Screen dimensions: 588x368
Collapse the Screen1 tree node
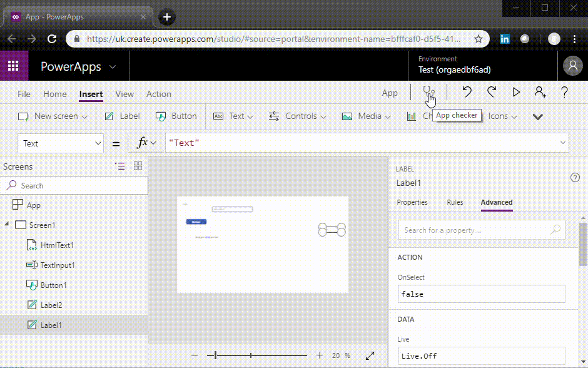coord(7,224)
